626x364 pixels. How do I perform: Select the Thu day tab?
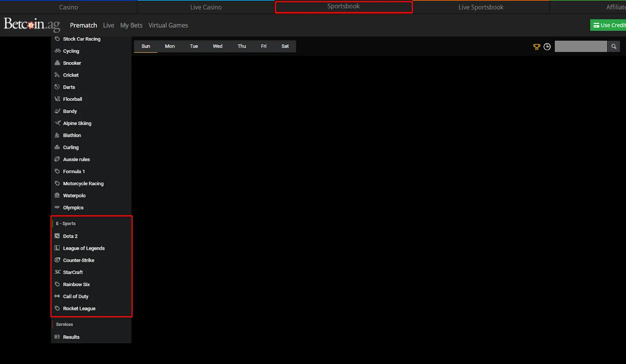[242, 46]
